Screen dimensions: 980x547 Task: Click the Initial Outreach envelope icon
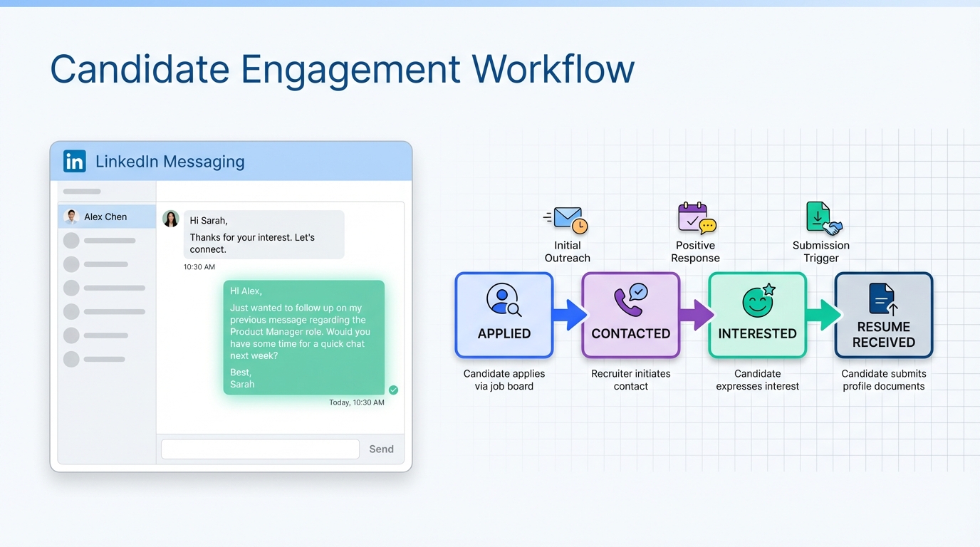(569, 220)
